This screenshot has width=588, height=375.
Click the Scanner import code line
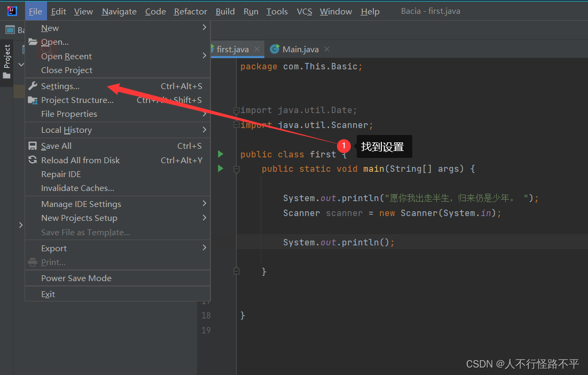307,125
